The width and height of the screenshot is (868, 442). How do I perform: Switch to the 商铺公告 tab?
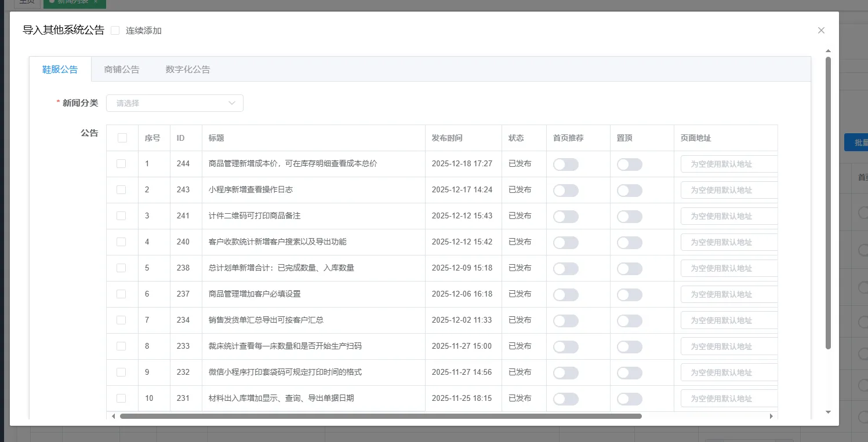tap(122, 70)
